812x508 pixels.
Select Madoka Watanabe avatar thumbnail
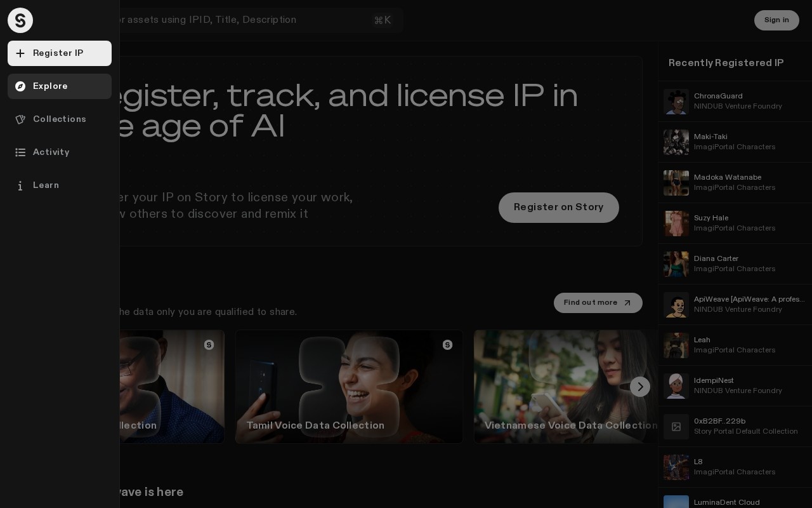[x=676, y=183]
